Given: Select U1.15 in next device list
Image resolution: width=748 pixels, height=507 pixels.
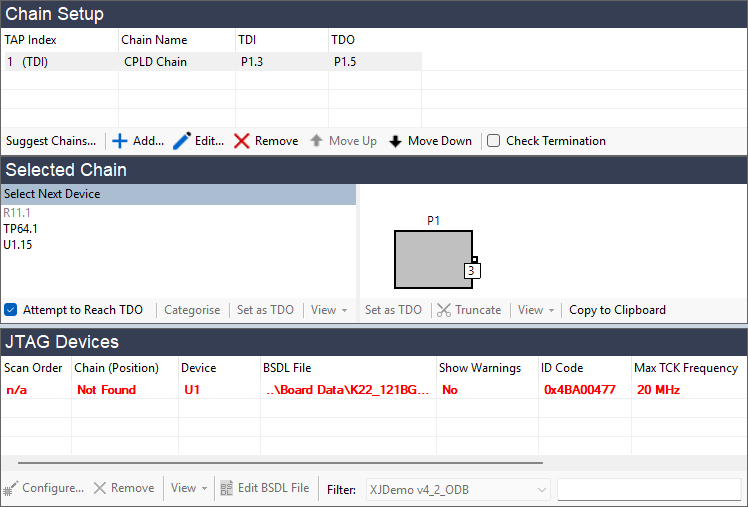Looking at the screenshot, I should [18, 244].
